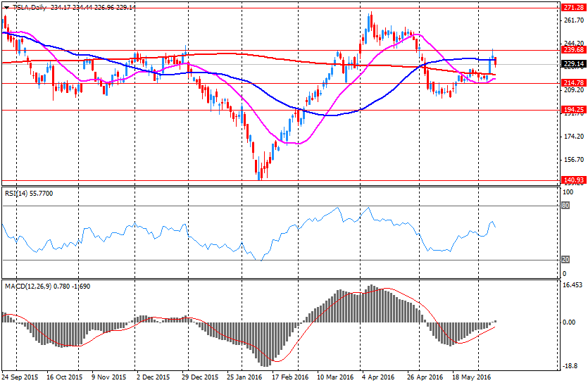Click the RSI scale value 100
588x383 pixels.
pos(568,192)
